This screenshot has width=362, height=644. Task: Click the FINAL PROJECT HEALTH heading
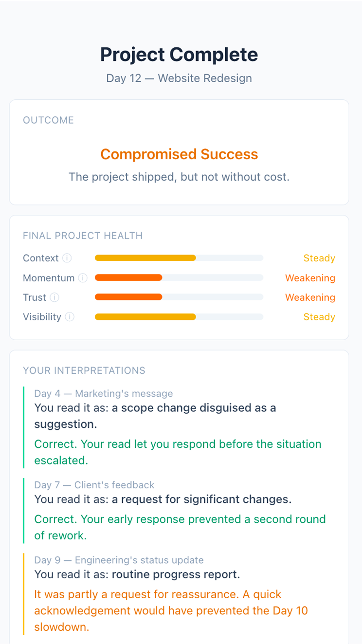pyautogui.click(x=83, y=236)
